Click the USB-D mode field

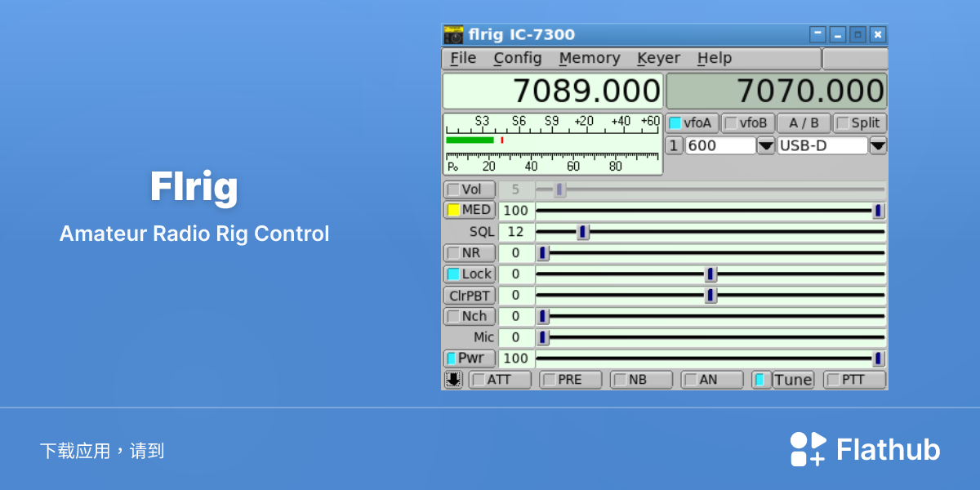point(822,145)
